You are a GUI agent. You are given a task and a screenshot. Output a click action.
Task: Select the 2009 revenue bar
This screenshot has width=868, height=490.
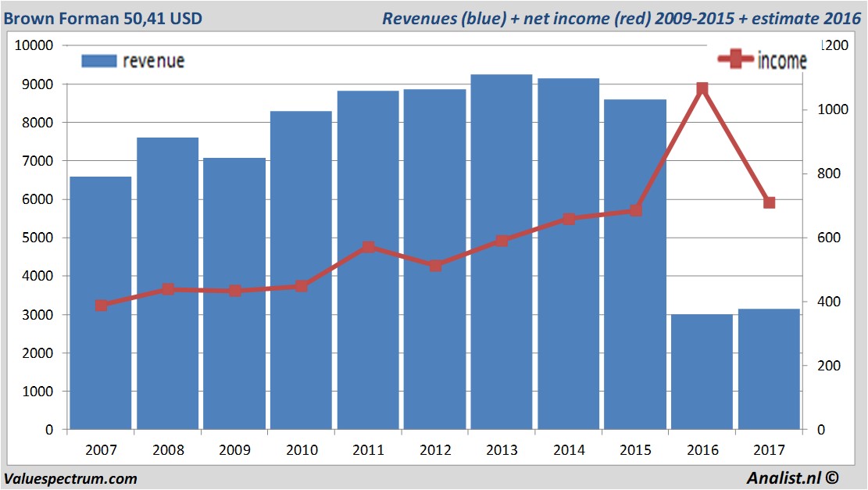pyautogui.click(x=234, y=293)
